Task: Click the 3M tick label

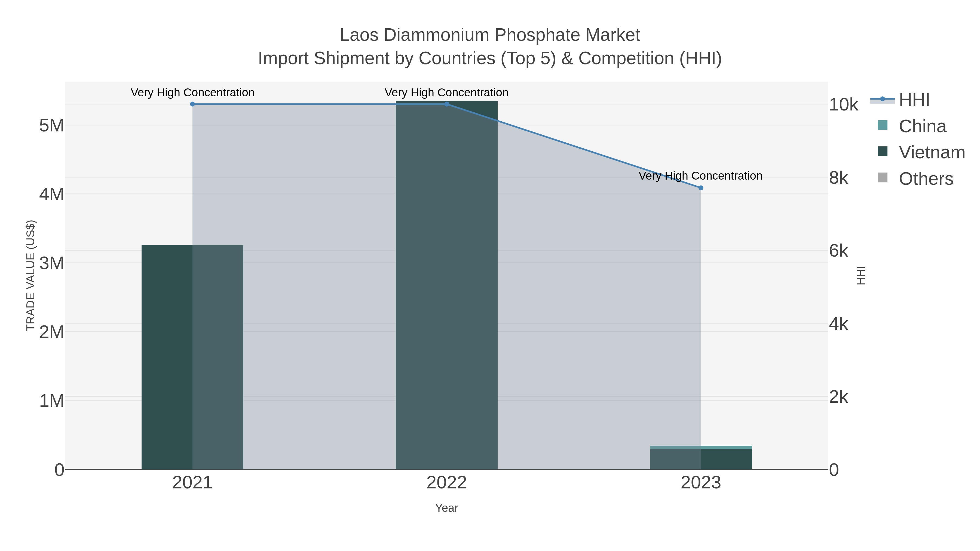Action: (x=52, y=263)
